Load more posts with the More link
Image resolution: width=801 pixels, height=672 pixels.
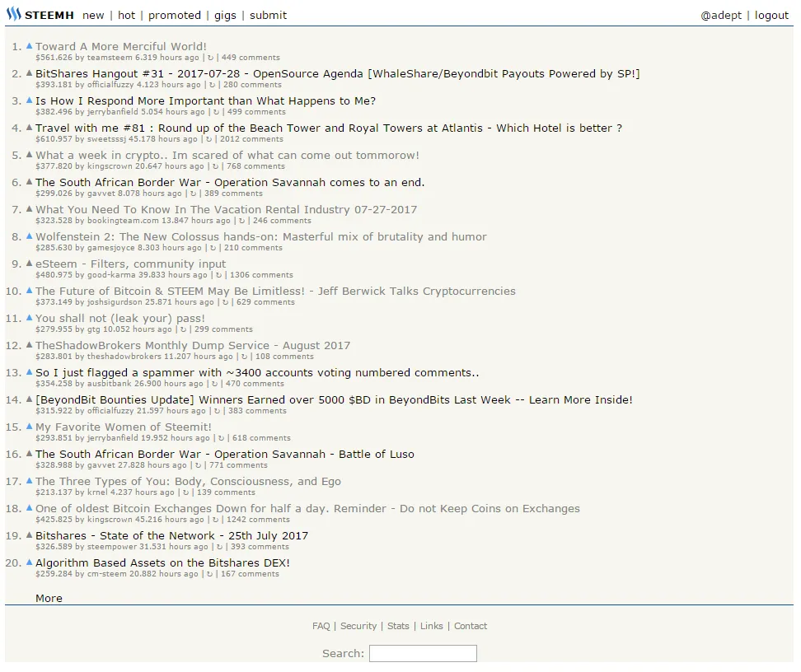pos(49,598)
